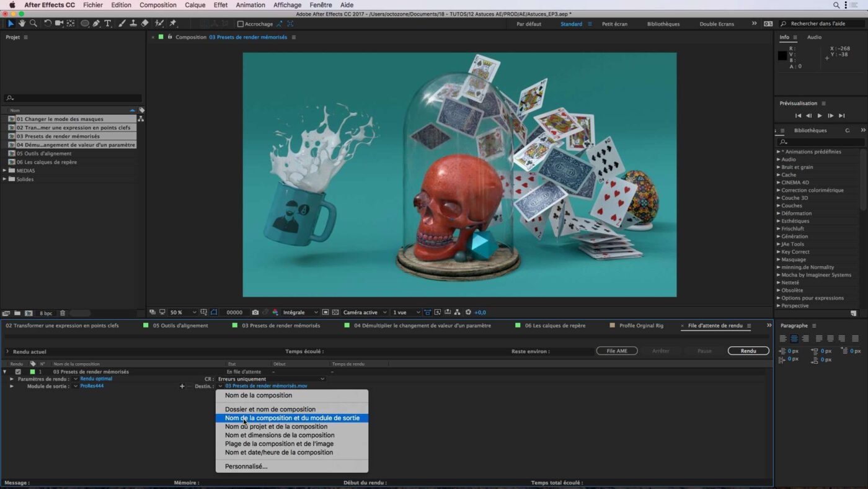Open the channel display options icon
Screen dimensions: 868x489
(x=275, y=312)
